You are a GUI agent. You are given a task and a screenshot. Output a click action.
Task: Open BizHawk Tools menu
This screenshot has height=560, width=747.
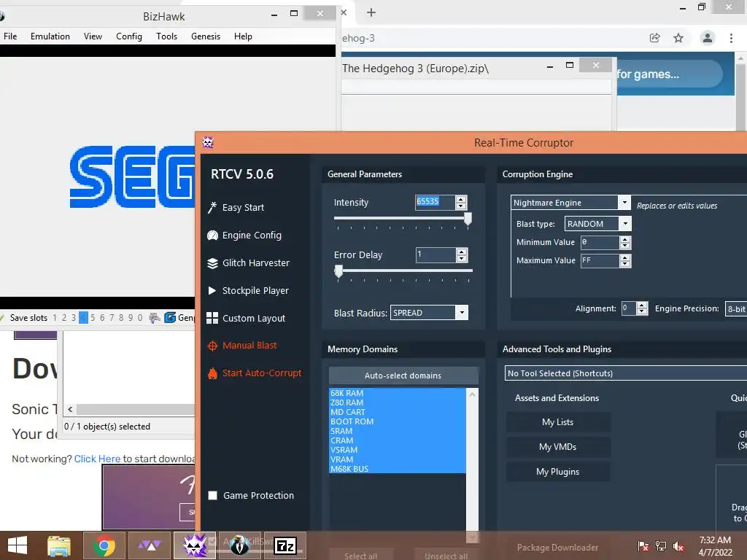pos(167,36)
